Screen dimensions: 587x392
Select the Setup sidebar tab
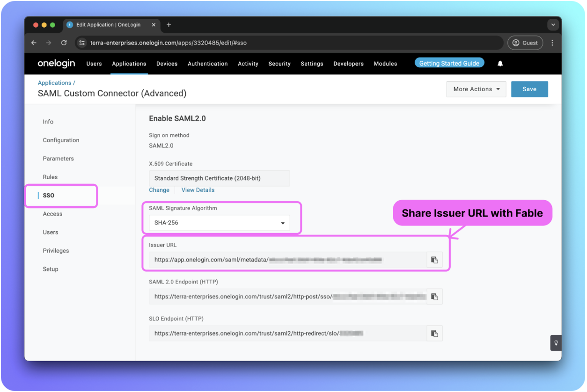pos(51,269)
